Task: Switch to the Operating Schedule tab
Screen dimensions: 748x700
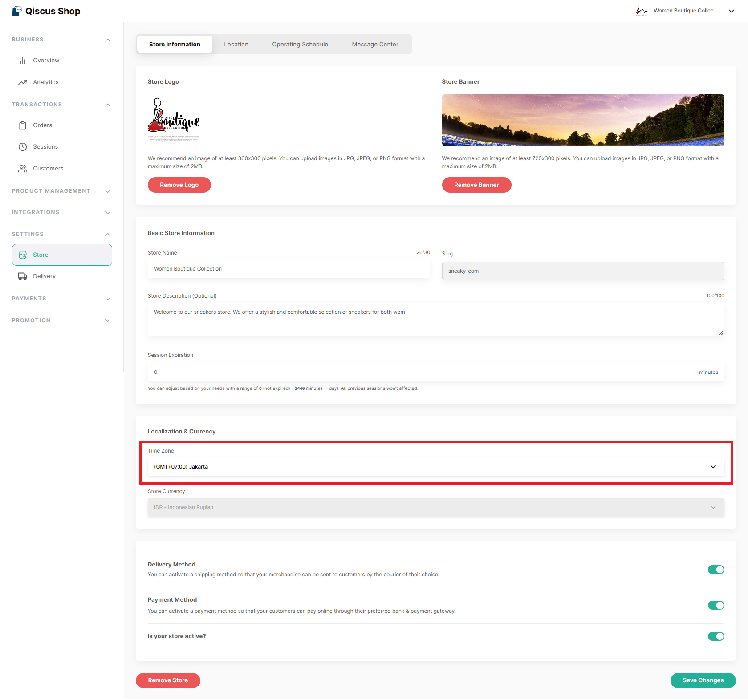Action: click(x=300, y=45)
